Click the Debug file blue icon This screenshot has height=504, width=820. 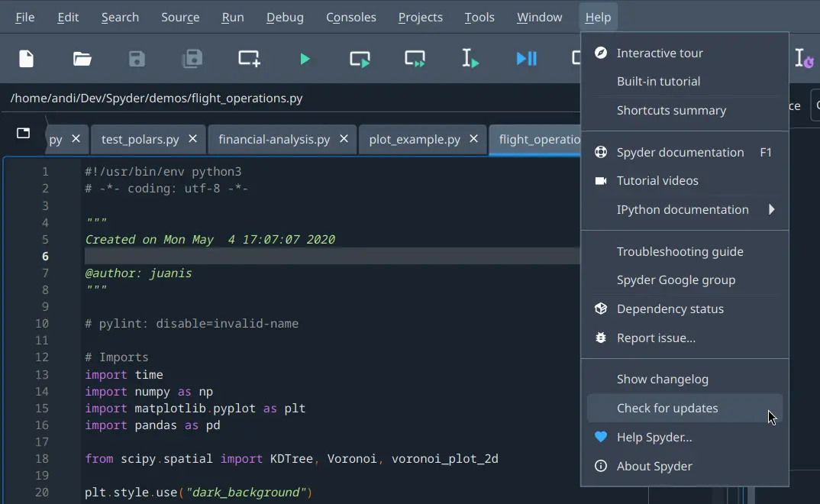tap(526, 59)
